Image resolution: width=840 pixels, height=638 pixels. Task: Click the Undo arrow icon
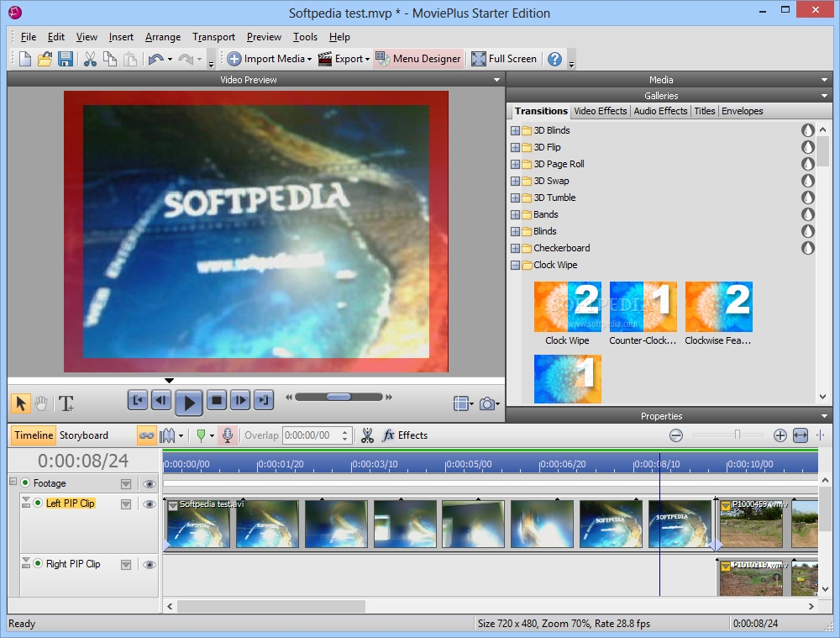coord(156,59)
